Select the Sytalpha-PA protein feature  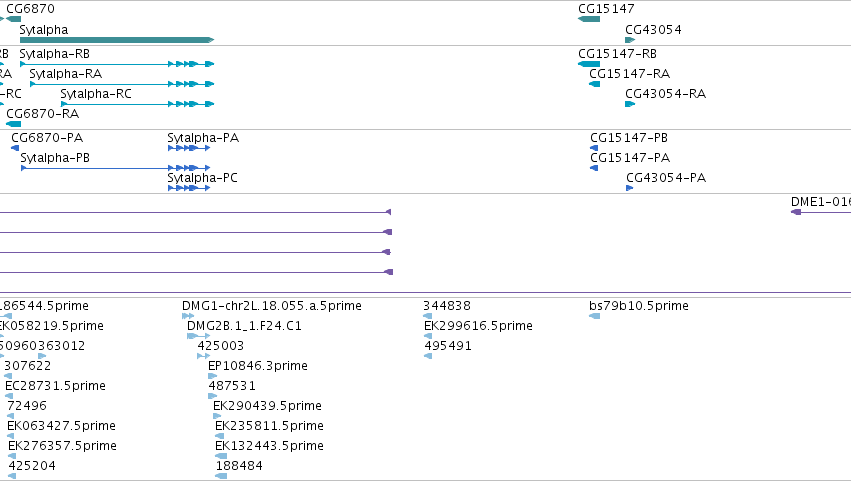pos(189,148)
